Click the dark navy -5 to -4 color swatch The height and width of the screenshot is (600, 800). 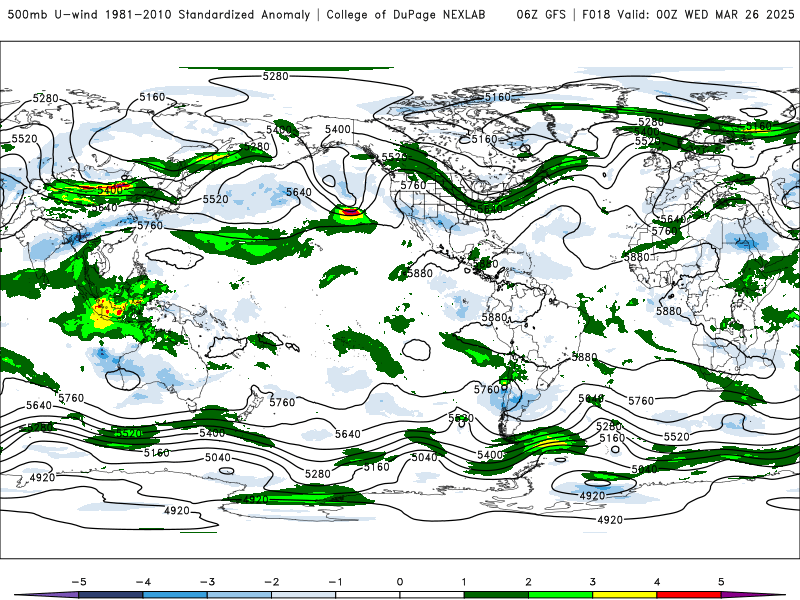(111, 595)
